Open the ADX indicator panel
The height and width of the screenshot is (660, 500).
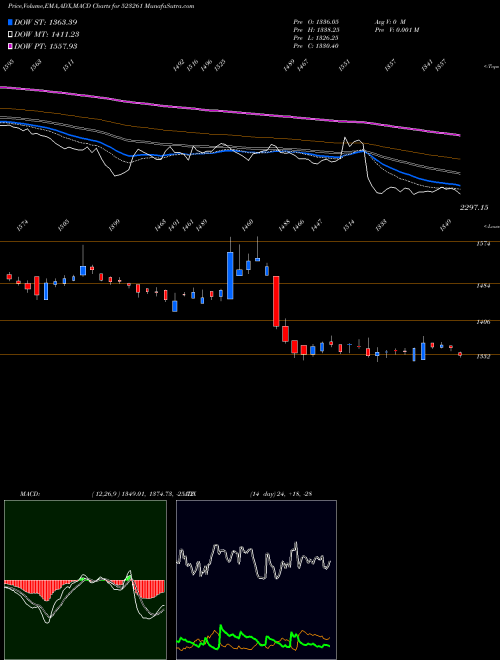pos(256,580)
